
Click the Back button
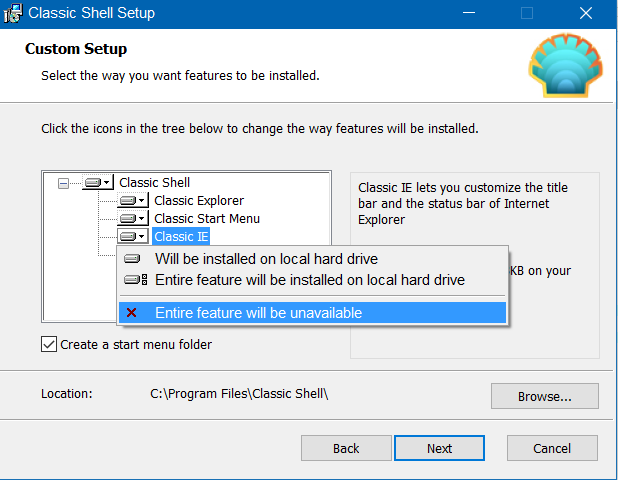click(346, 448)
